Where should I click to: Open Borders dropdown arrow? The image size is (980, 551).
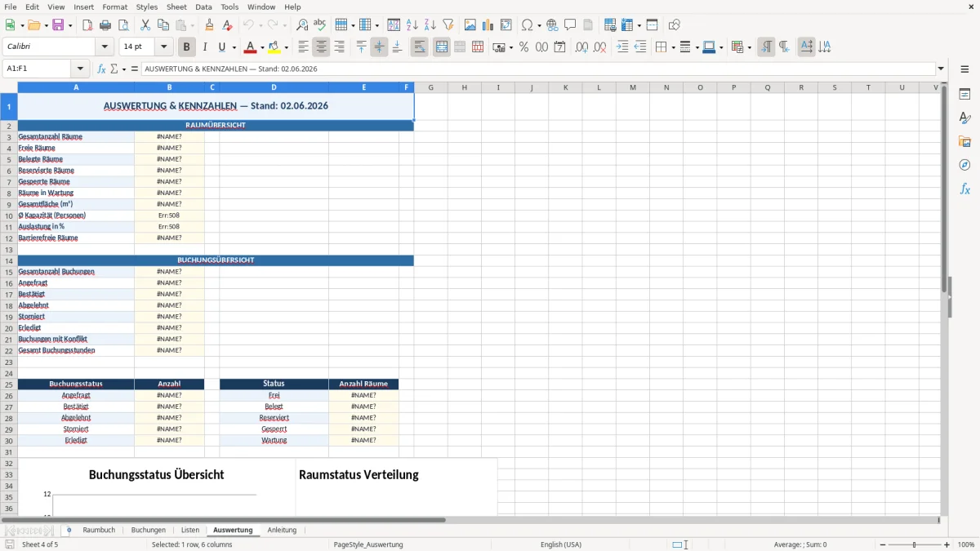674,47
